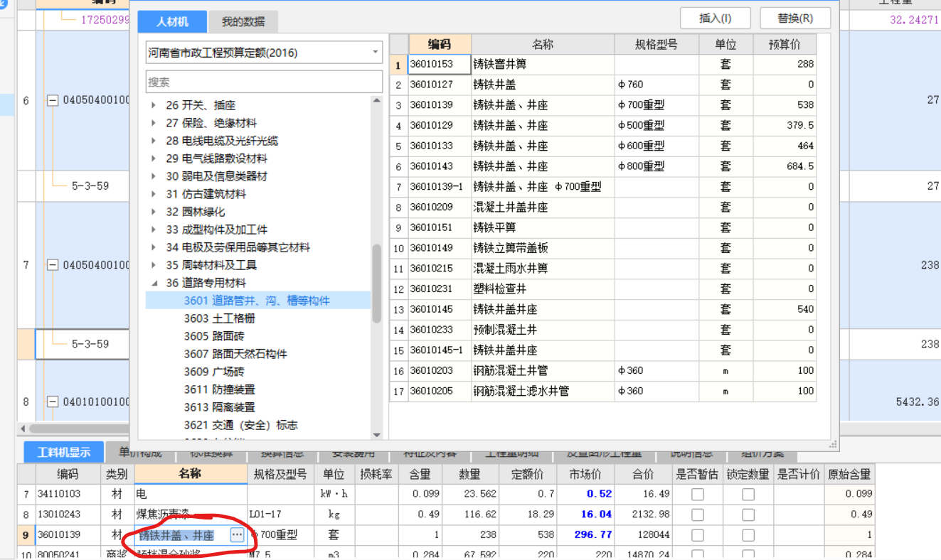The image size is (941, 560).
Task: Click the 市场价 column header in bottom panel
Action: click(x=585, y=474)
